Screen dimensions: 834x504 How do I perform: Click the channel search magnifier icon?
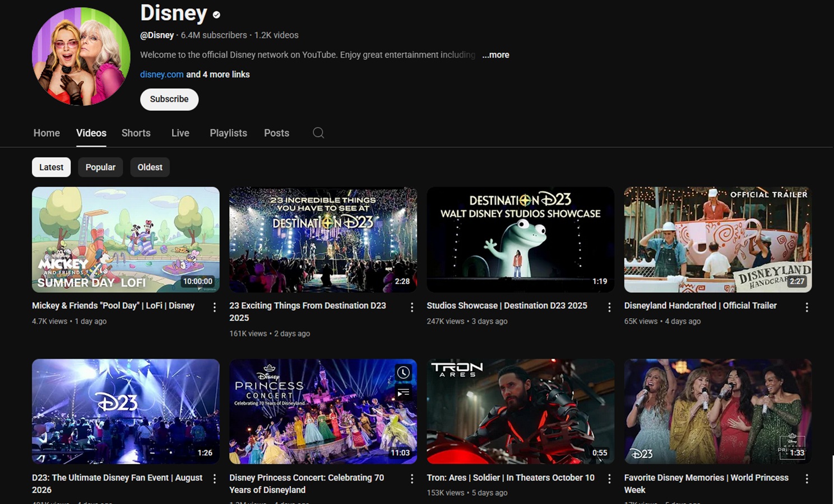[x=318, y=133]
